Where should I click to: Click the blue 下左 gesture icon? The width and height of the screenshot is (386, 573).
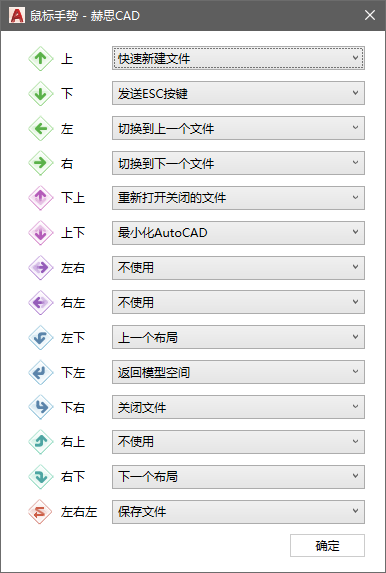tap(41, 372)
